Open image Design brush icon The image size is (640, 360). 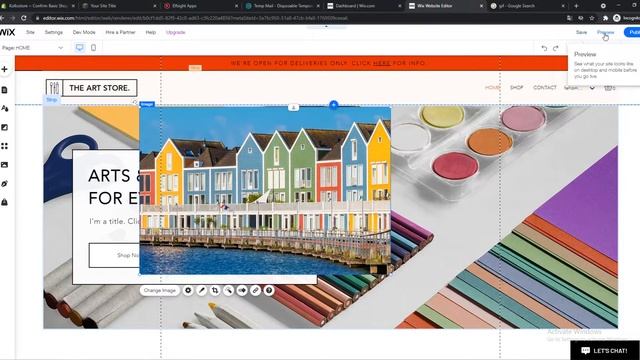(201, 290)
